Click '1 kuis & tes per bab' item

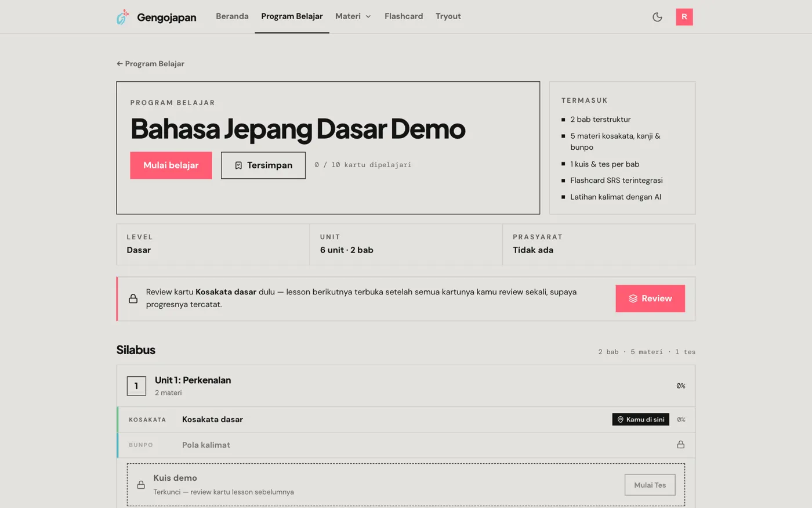(x=605, y=164)
